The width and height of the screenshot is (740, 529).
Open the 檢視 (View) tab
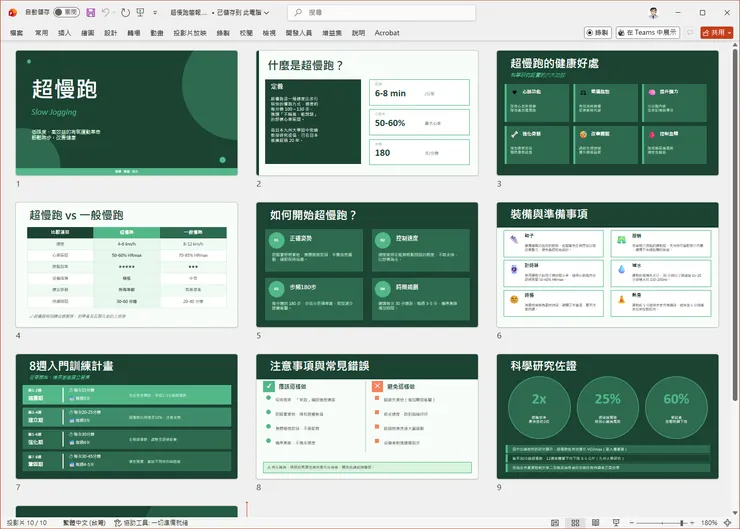pos(269,33)
